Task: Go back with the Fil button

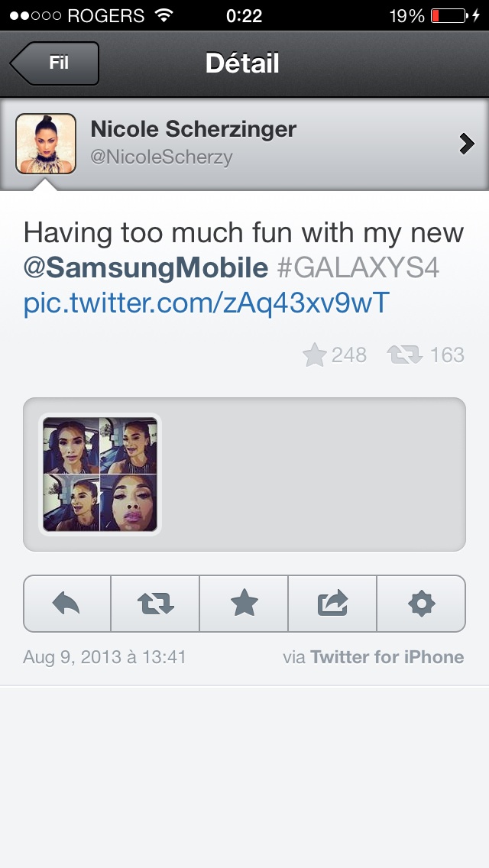Action: (x=54, y=63)
